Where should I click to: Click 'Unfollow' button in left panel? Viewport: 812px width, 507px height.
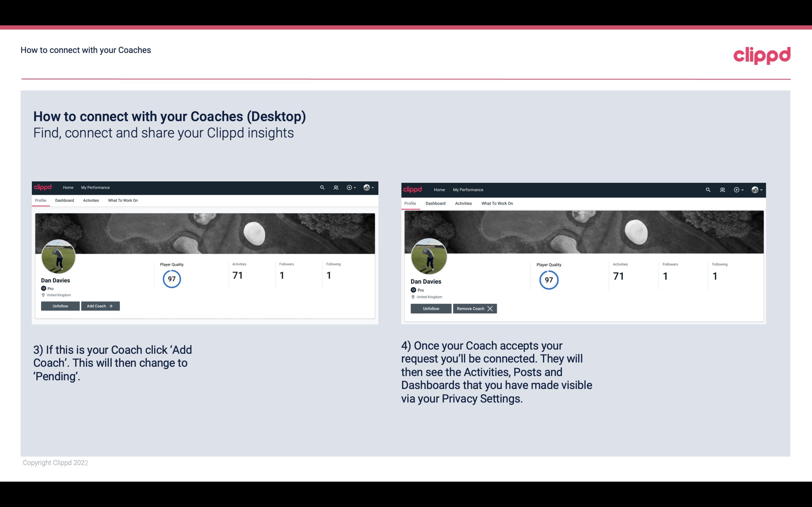tap(60, 306)
